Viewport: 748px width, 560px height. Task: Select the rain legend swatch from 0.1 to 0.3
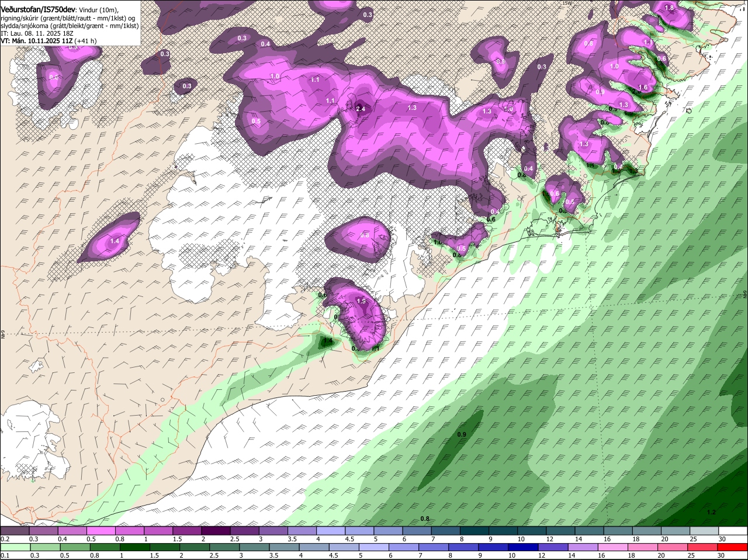[x=15, y=547]
